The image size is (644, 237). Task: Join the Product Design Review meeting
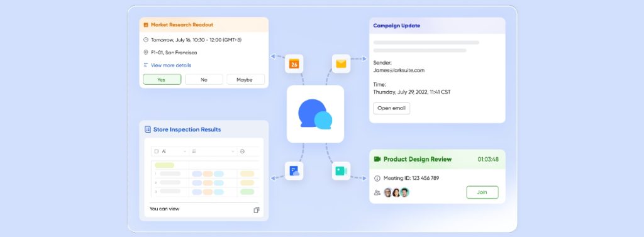click(x=482, y=192)
